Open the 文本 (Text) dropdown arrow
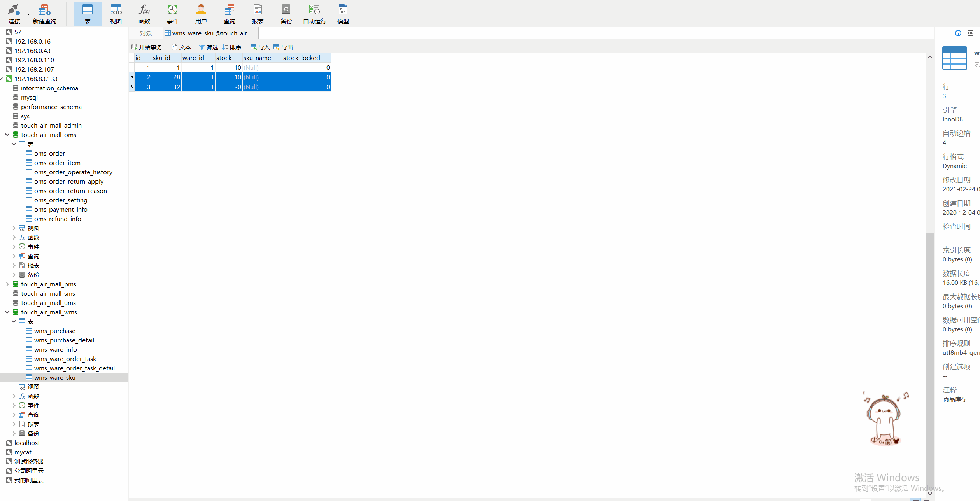 click(x=195, y=47)
